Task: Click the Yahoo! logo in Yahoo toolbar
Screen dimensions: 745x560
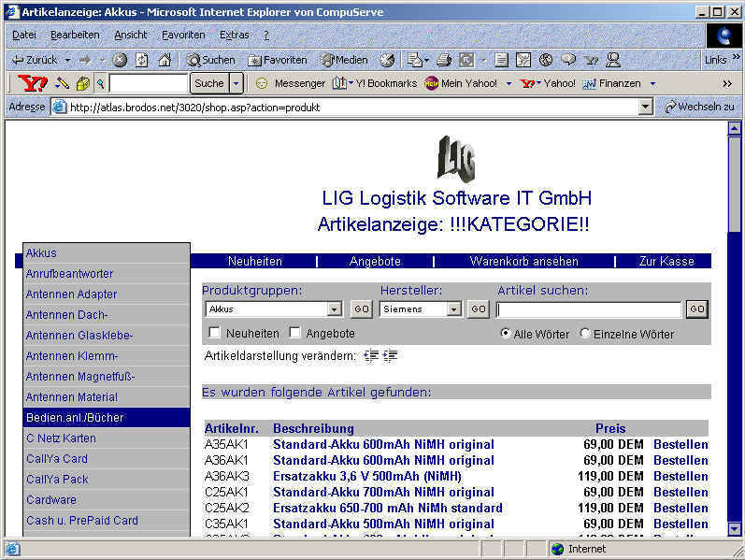Action: (x=33, y=83)
